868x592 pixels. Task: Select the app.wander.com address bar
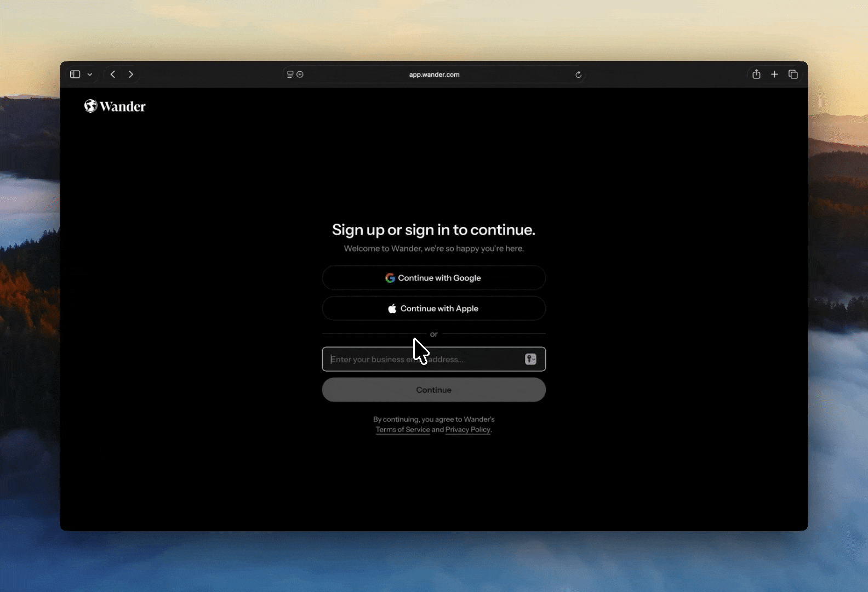point(434,75)
